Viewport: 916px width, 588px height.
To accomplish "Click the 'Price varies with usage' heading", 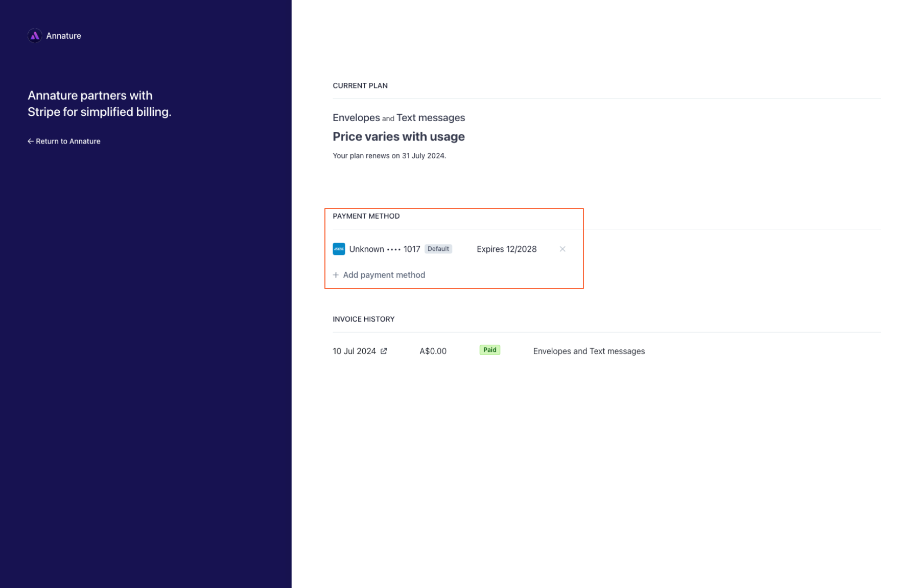I will [398, 136].
